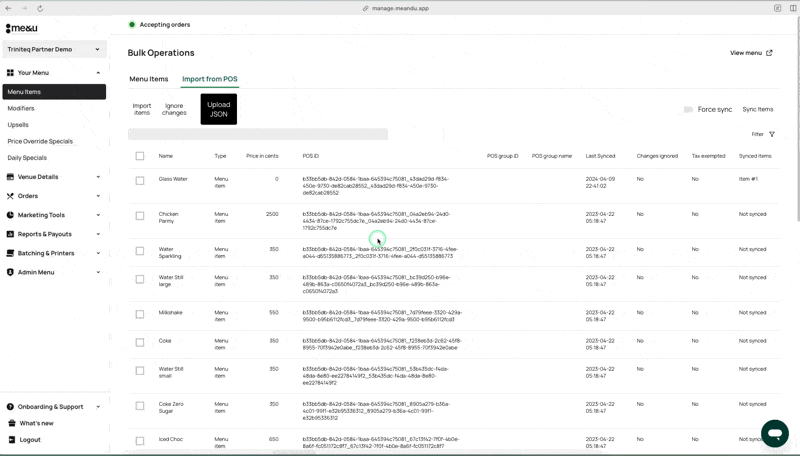Open the chat support bubble icon

[774, 432]
